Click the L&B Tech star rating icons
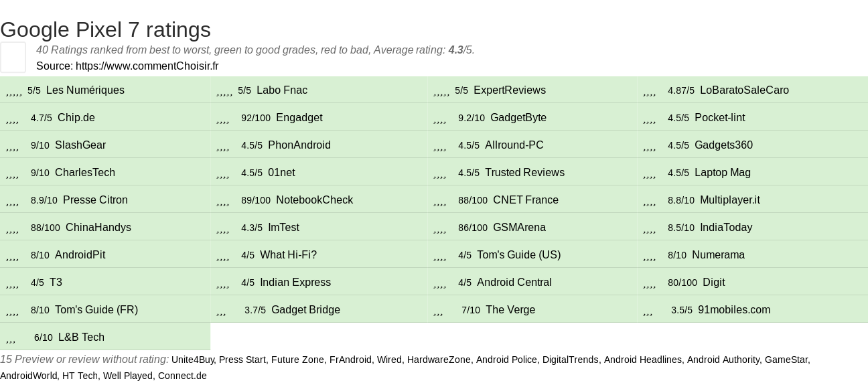The image size is (868, 383). click(11, 338)
